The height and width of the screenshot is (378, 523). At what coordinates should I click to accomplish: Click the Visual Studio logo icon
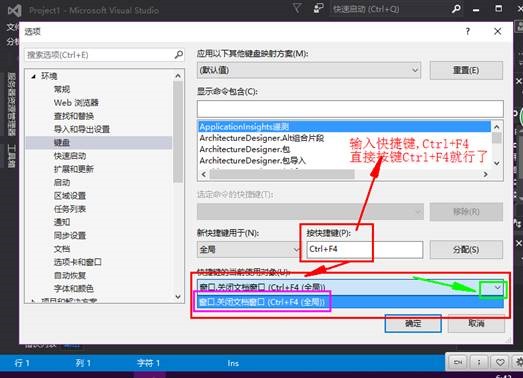click(x=15, y=10)
